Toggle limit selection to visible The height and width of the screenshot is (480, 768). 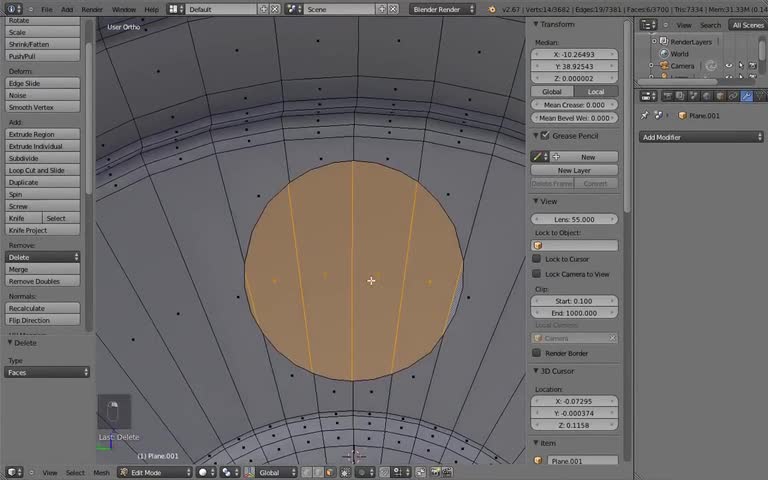pyautogui.click(x=345, y=472)
